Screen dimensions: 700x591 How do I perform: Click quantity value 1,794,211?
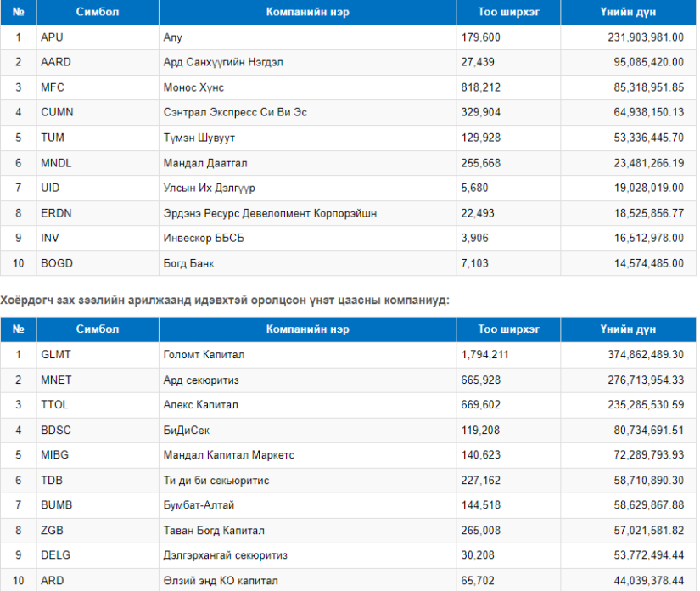[x=484, y=355]
